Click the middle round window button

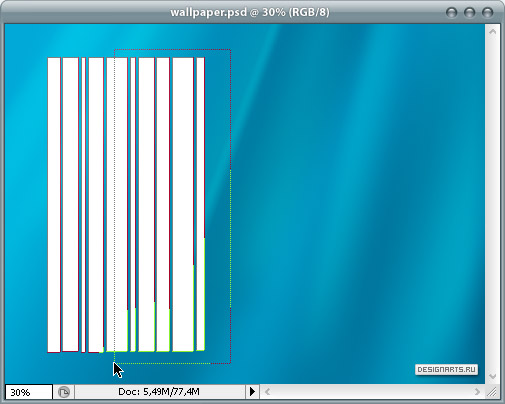[469, 13]
